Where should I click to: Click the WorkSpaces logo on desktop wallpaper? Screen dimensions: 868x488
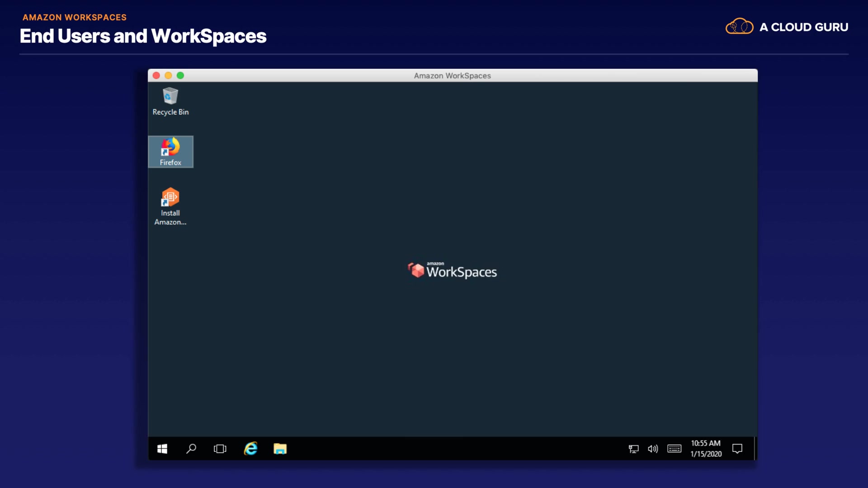pos(452,271)
